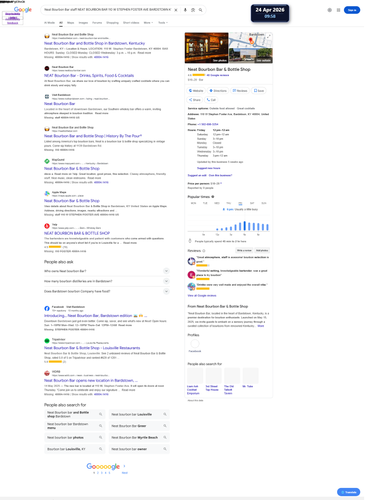Click the Google logo

[23, 9]
